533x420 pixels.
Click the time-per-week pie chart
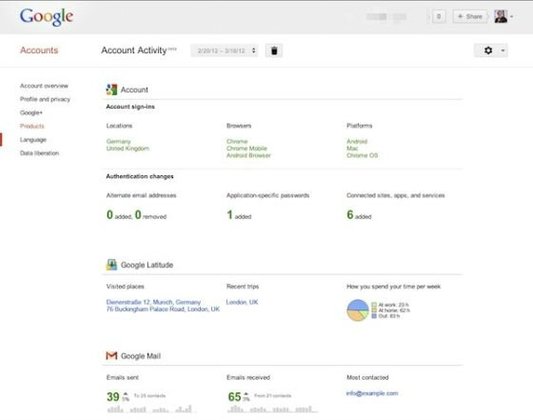tap(358, 310)
